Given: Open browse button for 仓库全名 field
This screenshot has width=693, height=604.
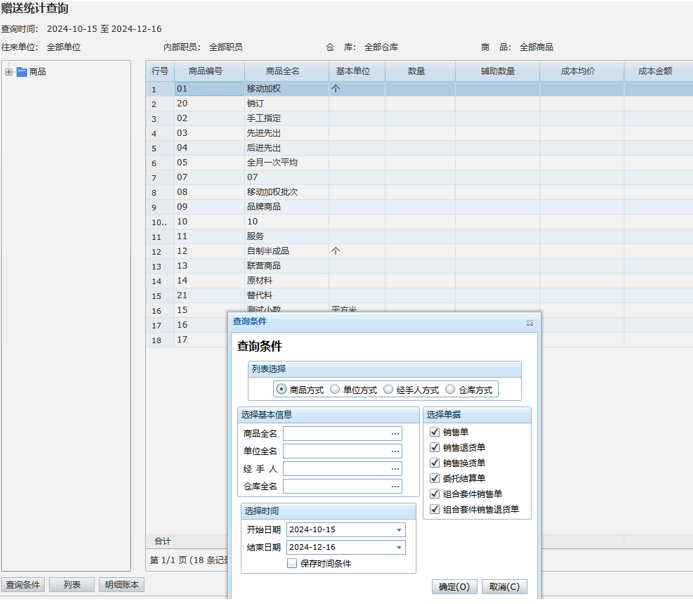Looking at the screenshot, I should (396, 486).
